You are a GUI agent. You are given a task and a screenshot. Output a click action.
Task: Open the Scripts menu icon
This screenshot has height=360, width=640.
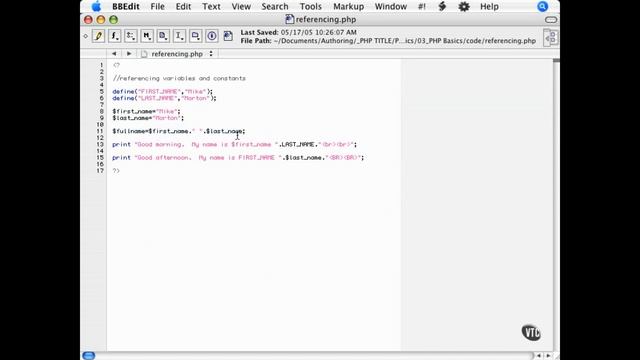442,7
